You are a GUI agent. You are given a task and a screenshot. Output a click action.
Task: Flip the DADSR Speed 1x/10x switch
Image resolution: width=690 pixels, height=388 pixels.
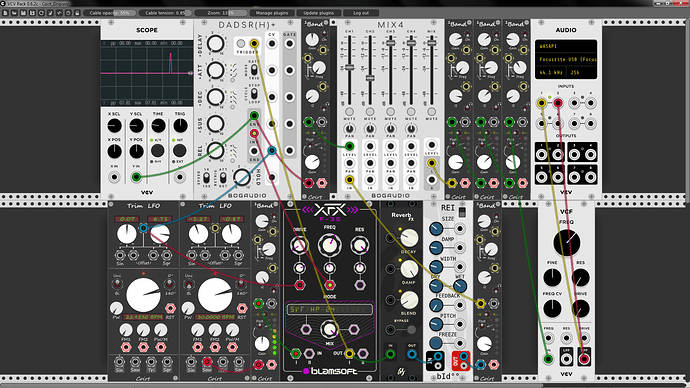coord(206,178)
